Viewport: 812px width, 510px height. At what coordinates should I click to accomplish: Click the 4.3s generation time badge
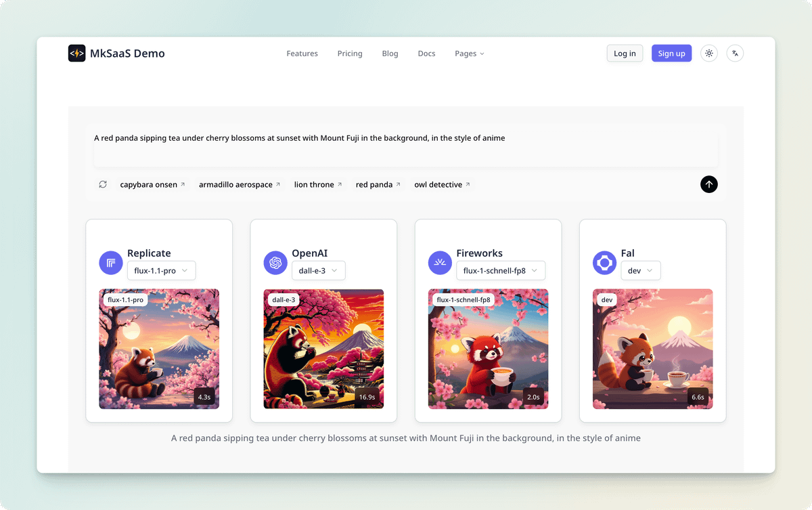pos(204,397)
